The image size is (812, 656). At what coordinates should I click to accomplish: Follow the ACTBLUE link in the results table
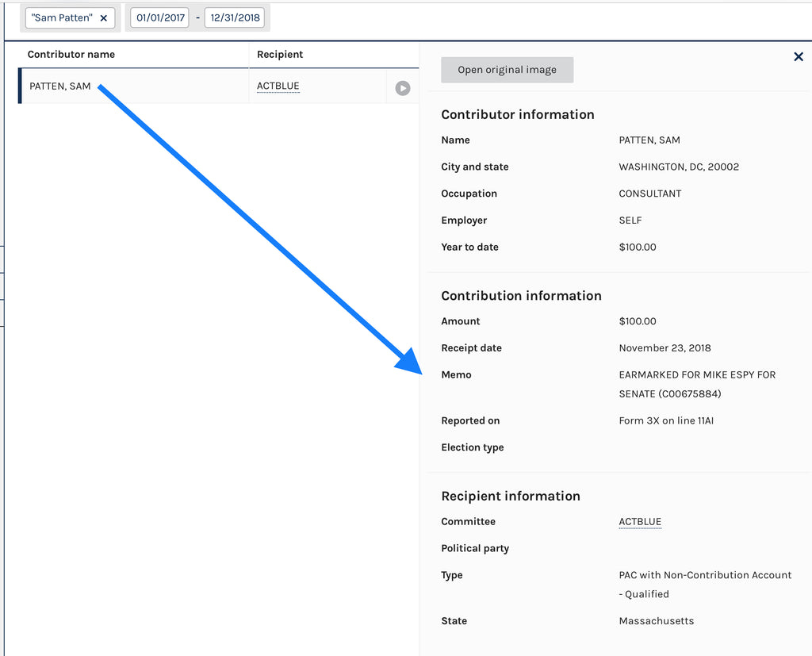click(278, 86)
